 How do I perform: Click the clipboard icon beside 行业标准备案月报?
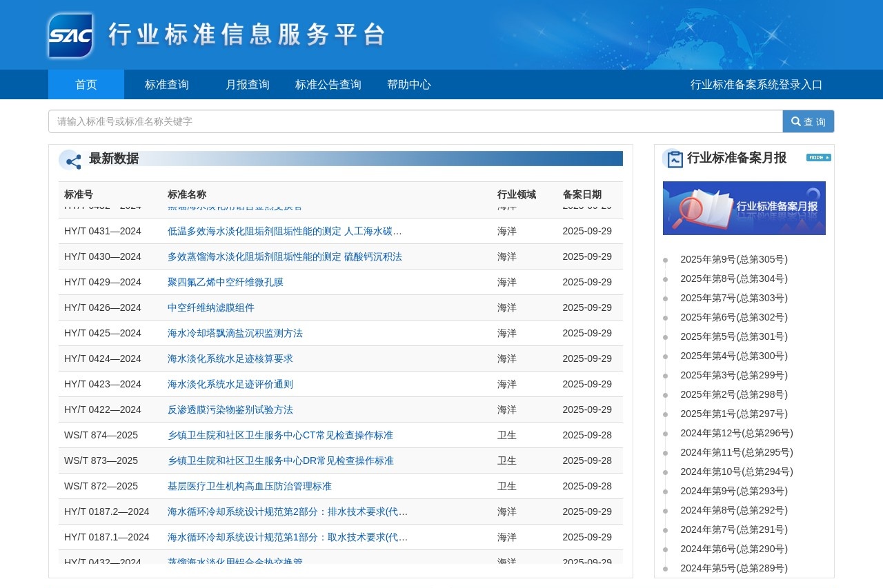(x=674, y=159)
